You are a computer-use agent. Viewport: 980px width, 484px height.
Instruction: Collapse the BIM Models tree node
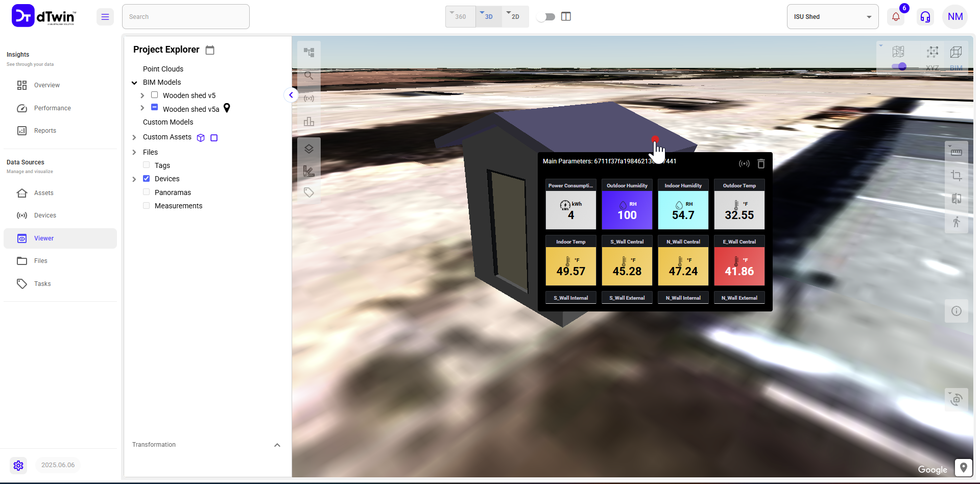pyautogui.click(x=134, y=83)
